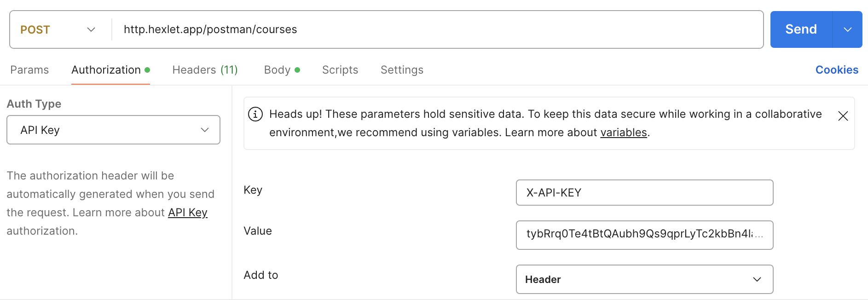Open the POST method dropdown
The image size is (868, 300).
pos(58,29)
